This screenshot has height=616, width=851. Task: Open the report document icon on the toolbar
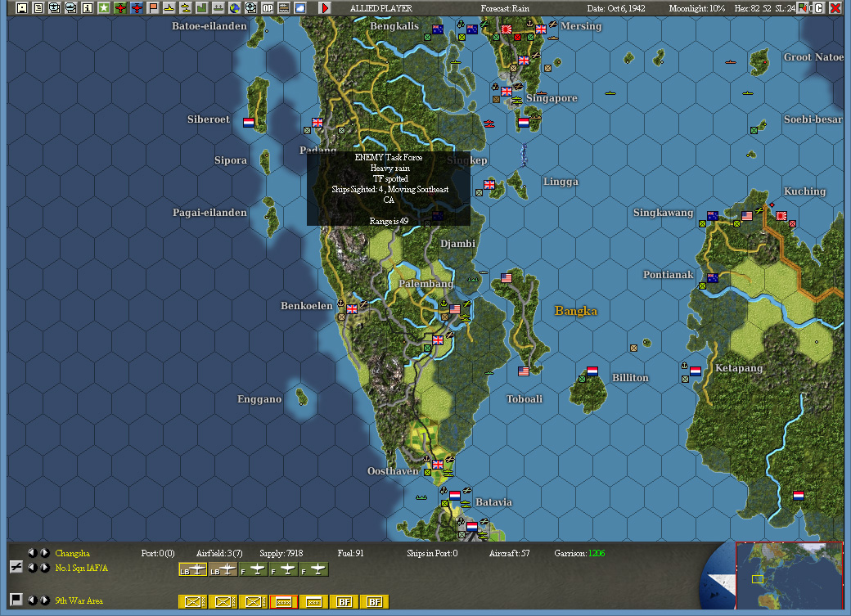click(37, 10)
